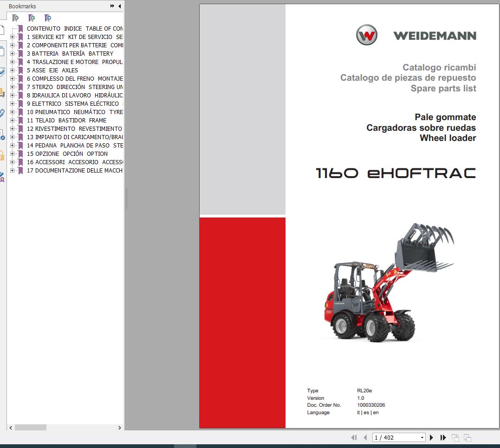Click the bookmarks horizontal scrollbar thumb
Viewport: 500px width, 448px height.
(31, 428)
